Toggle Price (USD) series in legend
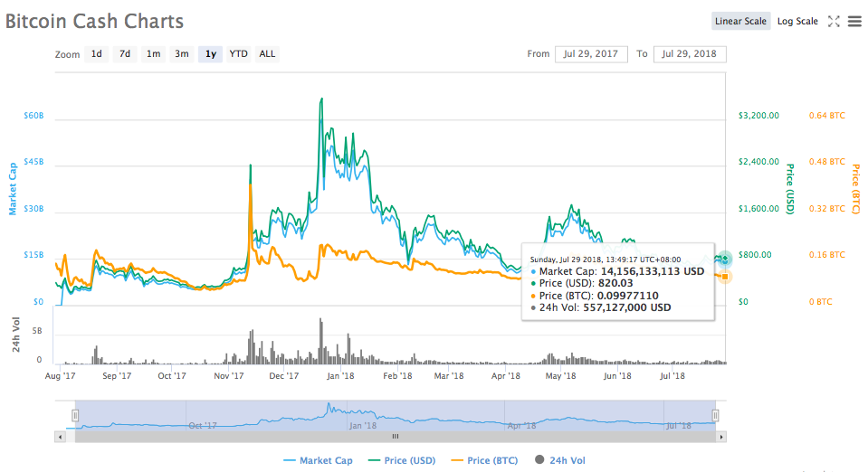 pyautogui.click(x=402, y=460)
